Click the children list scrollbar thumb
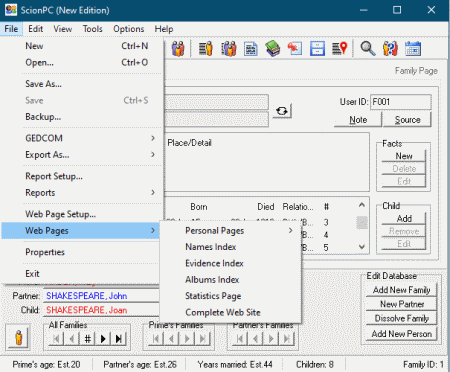This screenshot has width=450, height=372. (x=362, y=223)
